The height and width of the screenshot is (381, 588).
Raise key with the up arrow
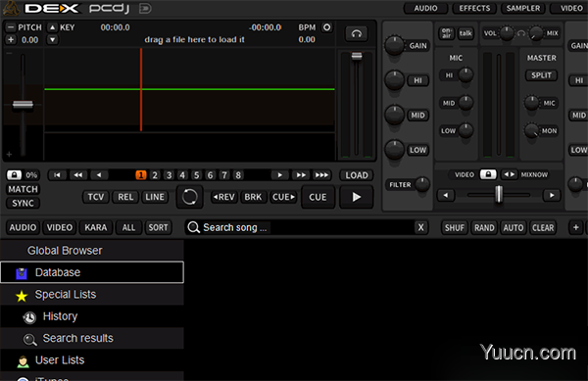click(53, 27)
